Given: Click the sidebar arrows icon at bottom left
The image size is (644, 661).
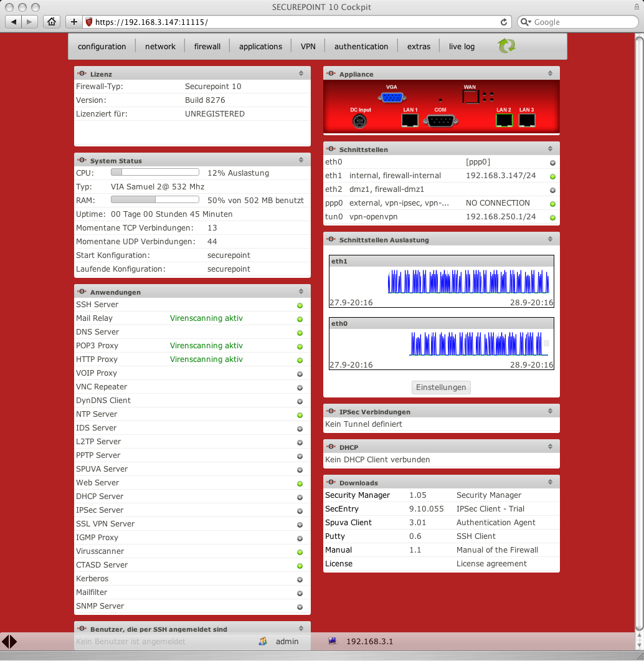Looking at the screenshot, I should tap(9, 641).
